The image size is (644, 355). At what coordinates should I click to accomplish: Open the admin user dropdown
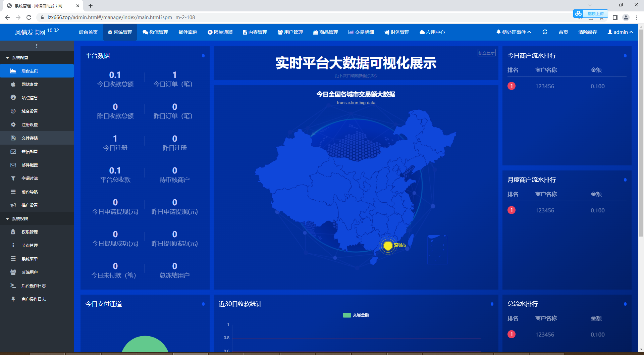[x=620, y=32]
